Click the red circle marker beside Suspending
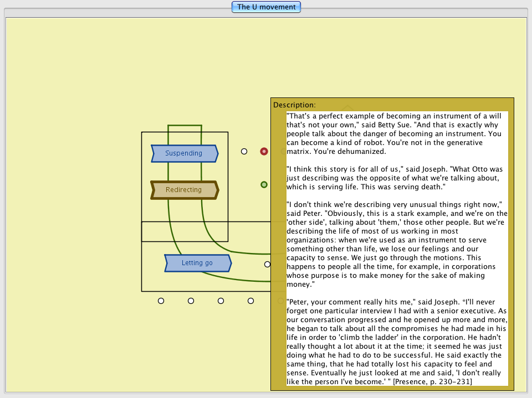Screen dimensions: 532x398 (x=264, y=151)
